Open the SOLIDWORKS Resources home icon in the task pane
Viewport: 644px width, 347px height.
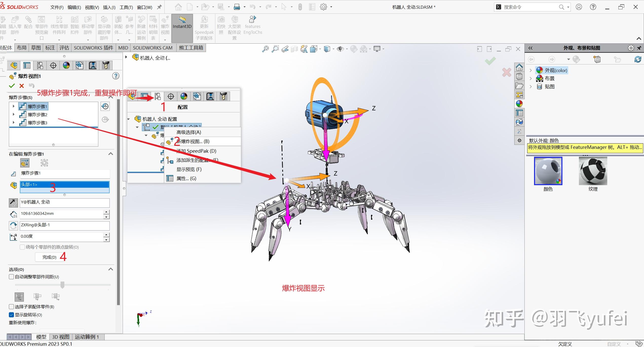coord(519,67)
